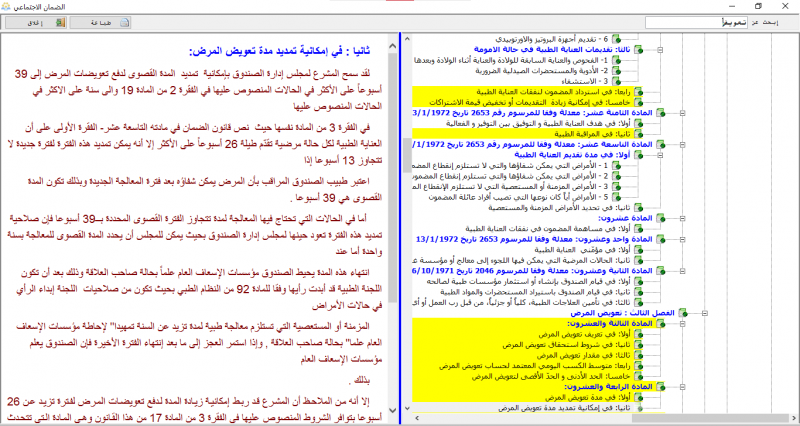Select 'أولا: في قيام الصندوق بإنشاء' row
This screenshot has height=426, width=800.
point(528,282)
